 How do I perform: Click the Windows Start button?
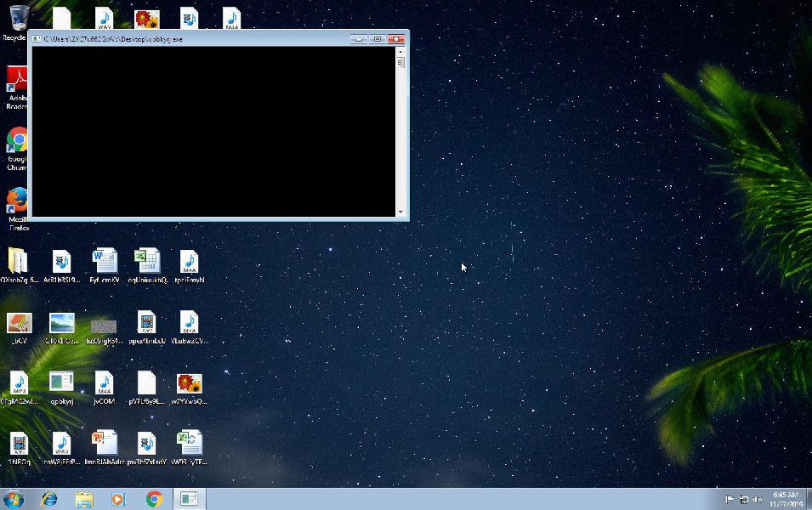click(x=14, y=499)
